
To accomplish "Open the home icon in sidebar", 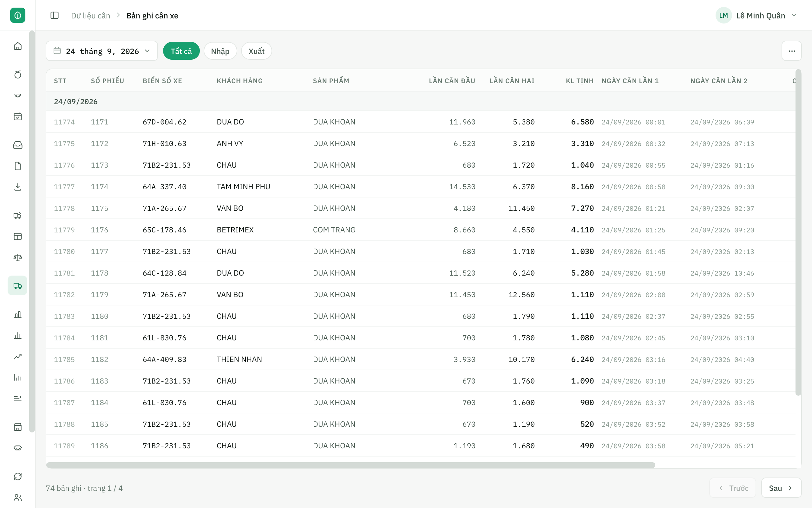I will 18,46.
